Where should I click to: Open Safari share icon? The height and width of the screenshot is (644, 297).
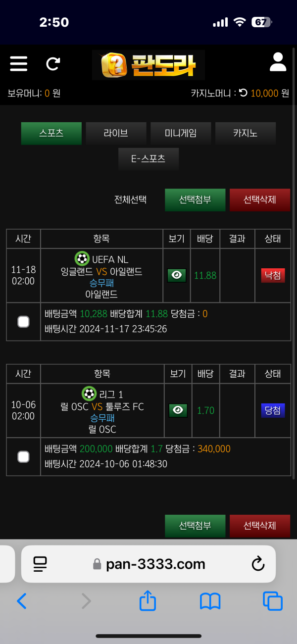[x=148, y=601]
